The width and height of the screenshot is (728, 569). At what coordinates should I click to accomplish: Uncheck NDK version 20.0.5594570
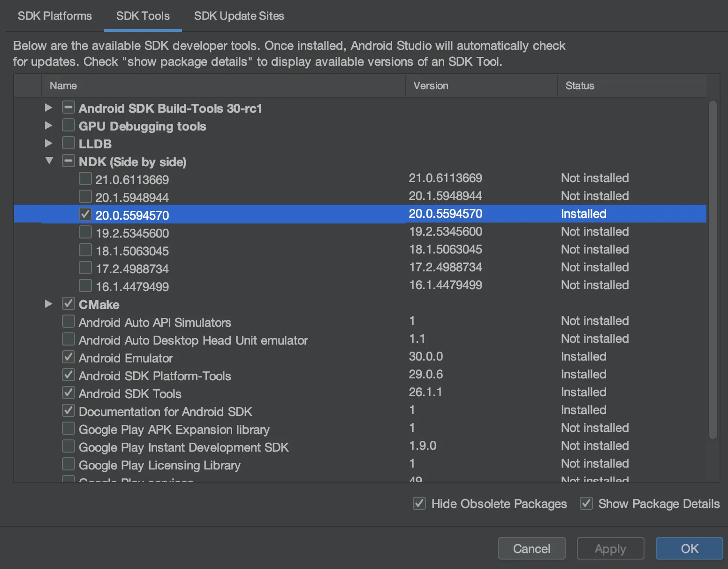[85, 214]
